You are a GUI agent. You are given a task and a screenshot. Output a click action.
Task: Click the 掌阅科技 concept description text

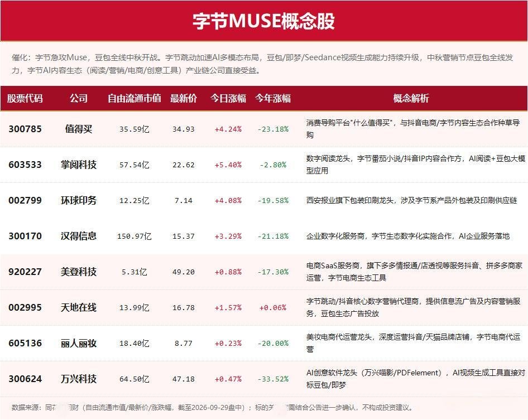[x=415, y=164]
